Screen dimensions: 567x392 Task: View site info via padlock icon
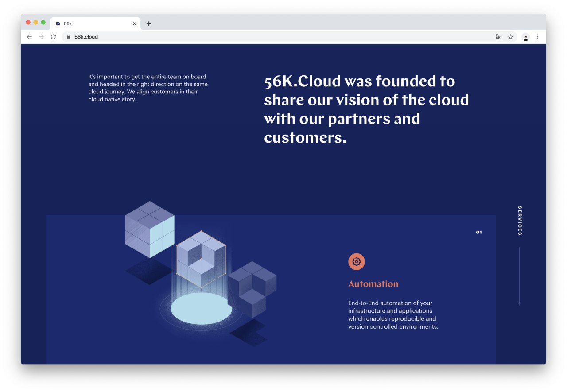pyautogui.click(x=68, y=37)
